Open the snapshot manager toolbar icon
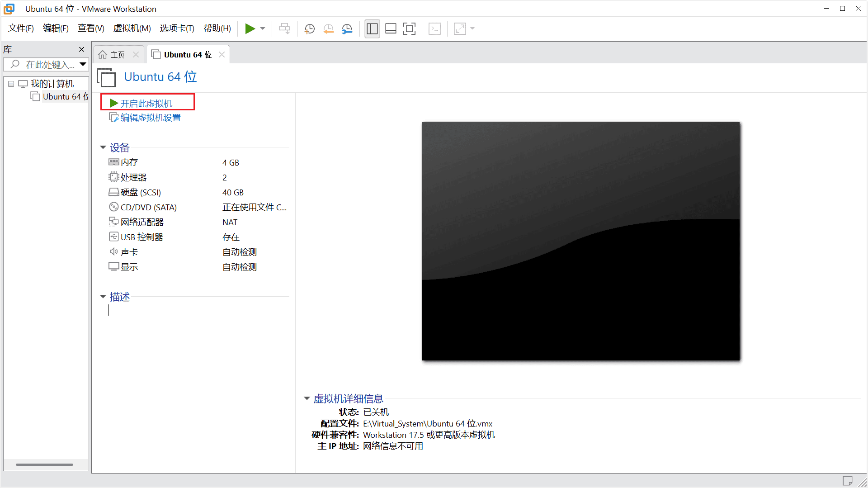 point(347,28)
